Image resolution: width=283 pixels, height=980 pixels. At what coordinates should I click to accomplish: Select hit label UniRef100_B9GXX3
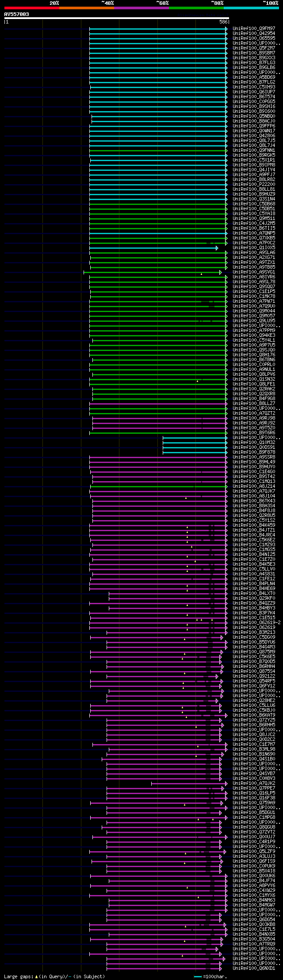pos(254,58)
